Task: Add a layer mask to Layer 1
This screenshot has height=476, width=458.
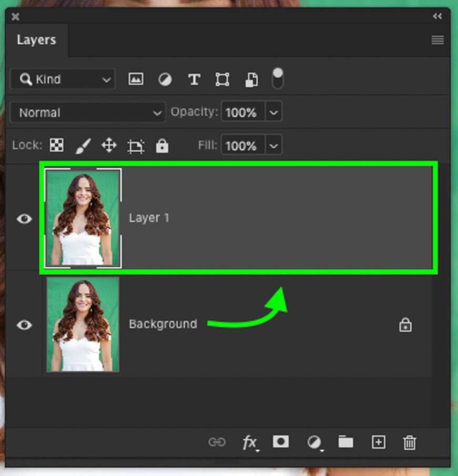Action: 280,442
